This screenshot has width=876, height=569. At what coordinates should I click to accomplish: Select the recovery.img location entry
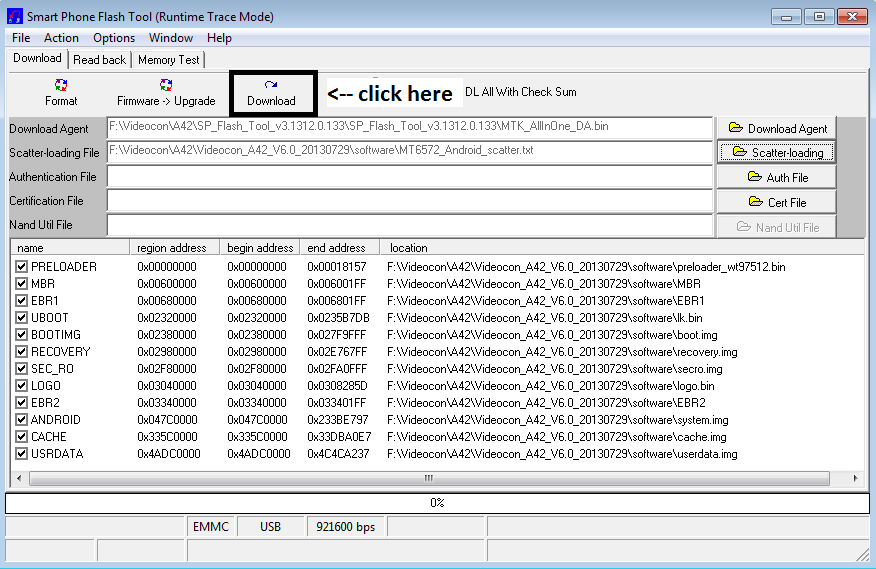pos(562,352)
